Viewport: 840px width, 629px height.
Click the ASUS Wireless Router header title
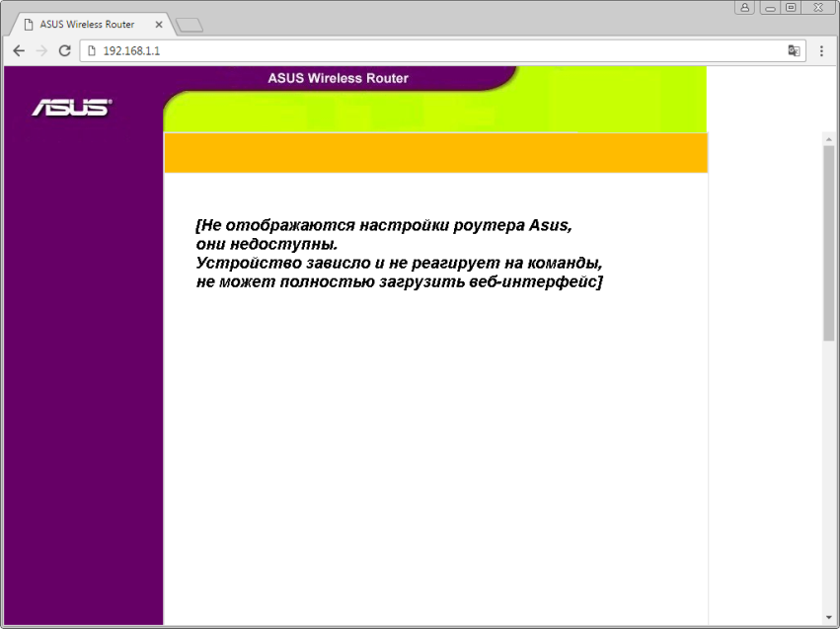click(338, 78)
